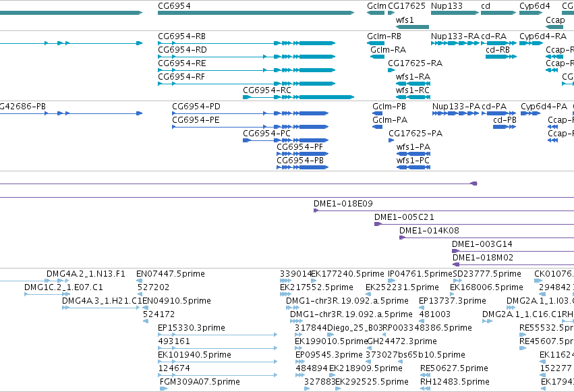
Task: Open the cd-RA transcript
Action: pos(494,36)
